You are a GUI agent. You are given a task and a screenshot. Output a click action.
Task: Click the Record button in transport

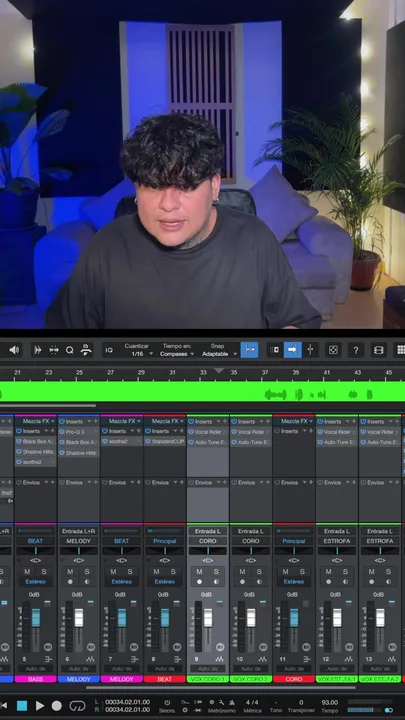pos(56,706)
